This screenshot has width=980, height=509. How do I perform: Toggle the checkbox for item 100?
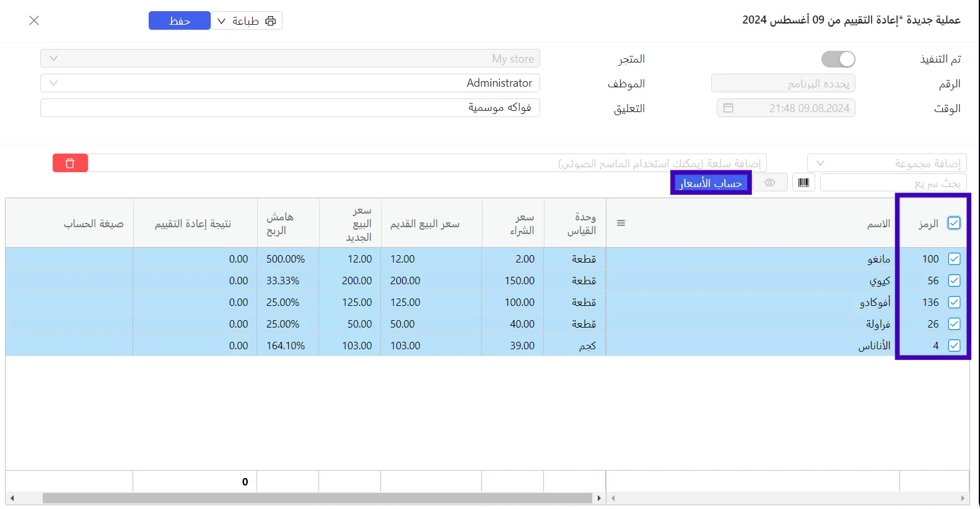point(954,259)
